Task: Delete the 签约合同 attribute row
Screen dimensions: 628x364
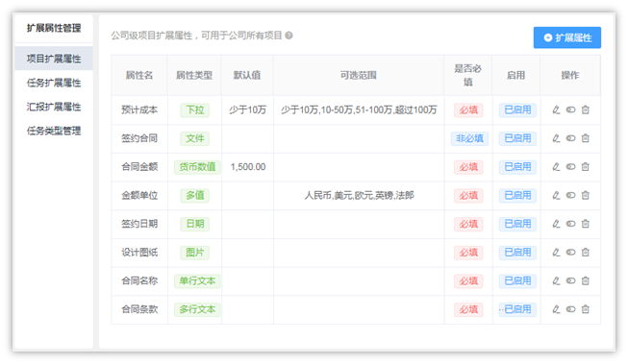Action: [x=585, y=138]
